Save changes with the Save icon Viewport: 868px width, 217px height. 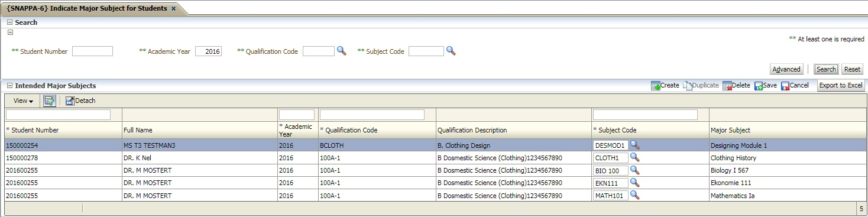[759, 86]
